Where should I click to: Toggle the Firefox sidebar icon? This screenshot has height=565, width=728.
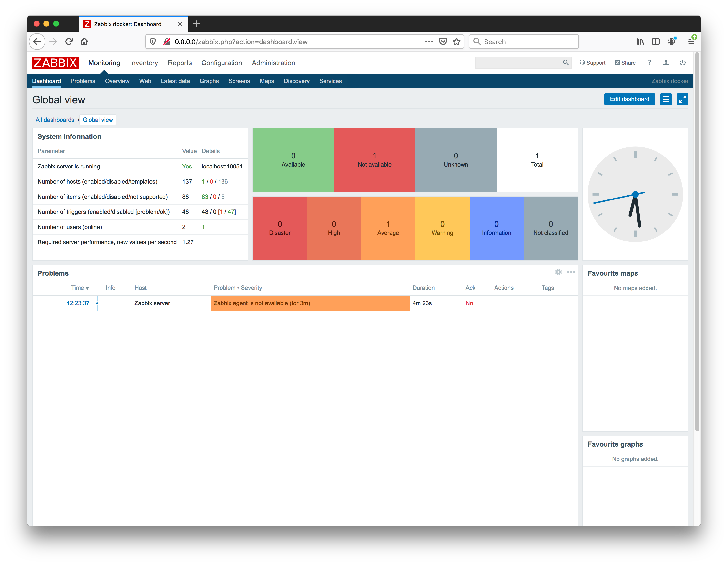tap(656, 42)
